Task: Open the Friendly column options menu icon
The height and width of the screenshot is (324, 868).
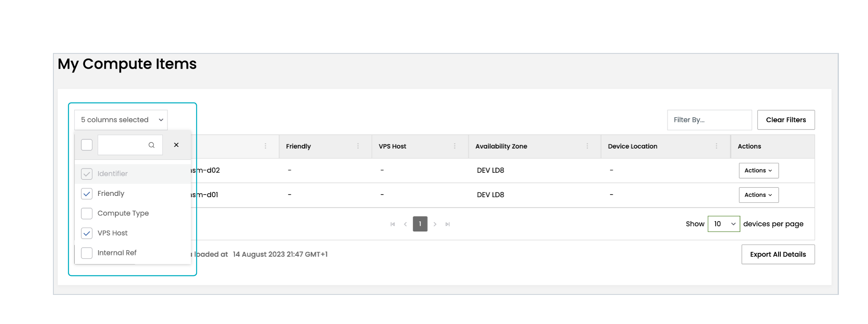Action: tap(358, 146)
